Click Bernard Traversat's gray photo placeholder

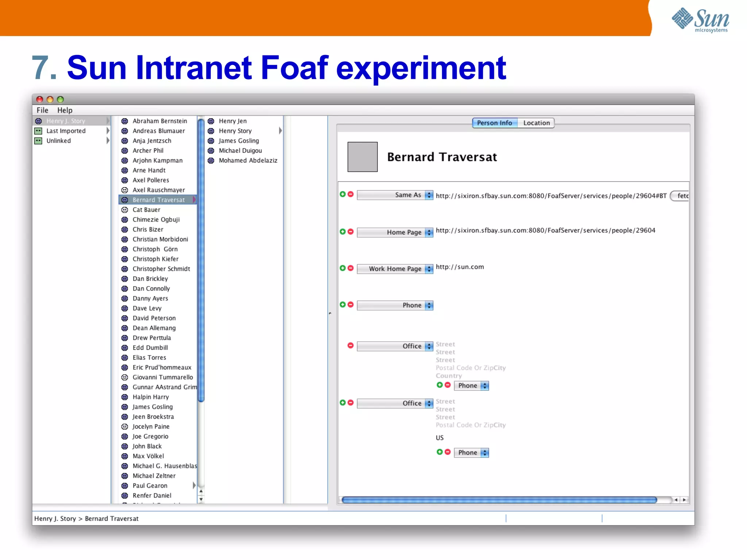coord(362,157)
